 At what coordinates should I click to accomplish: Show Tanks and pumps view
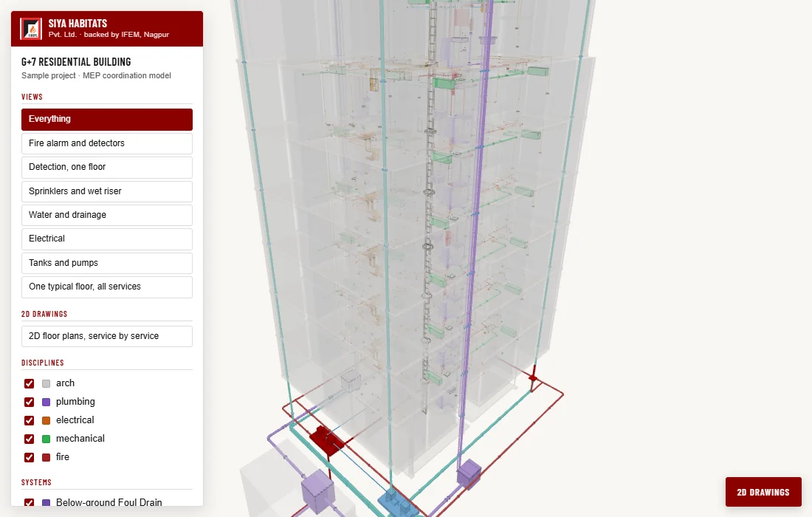point(107,263)
